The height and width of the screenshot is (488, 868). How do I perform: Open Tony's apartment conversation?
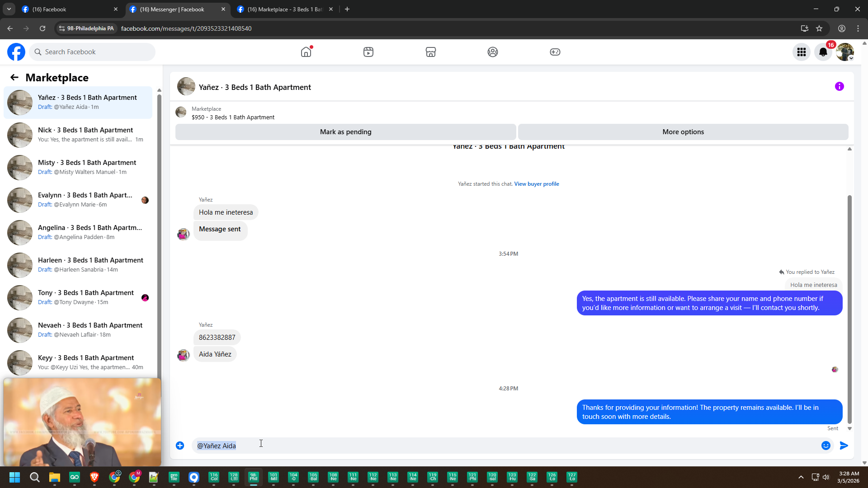pyautogui.click(x=78, y=297)
